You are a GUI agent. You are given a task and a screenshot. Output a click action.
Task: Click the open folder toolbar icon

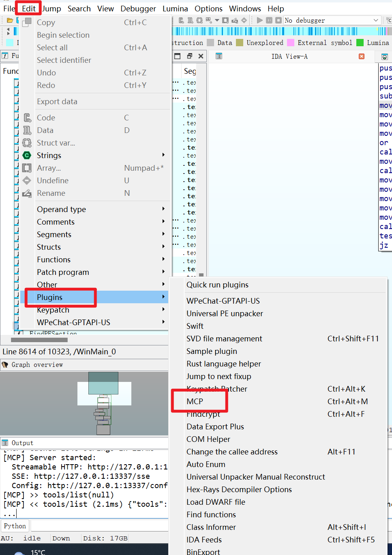(10, 20)
